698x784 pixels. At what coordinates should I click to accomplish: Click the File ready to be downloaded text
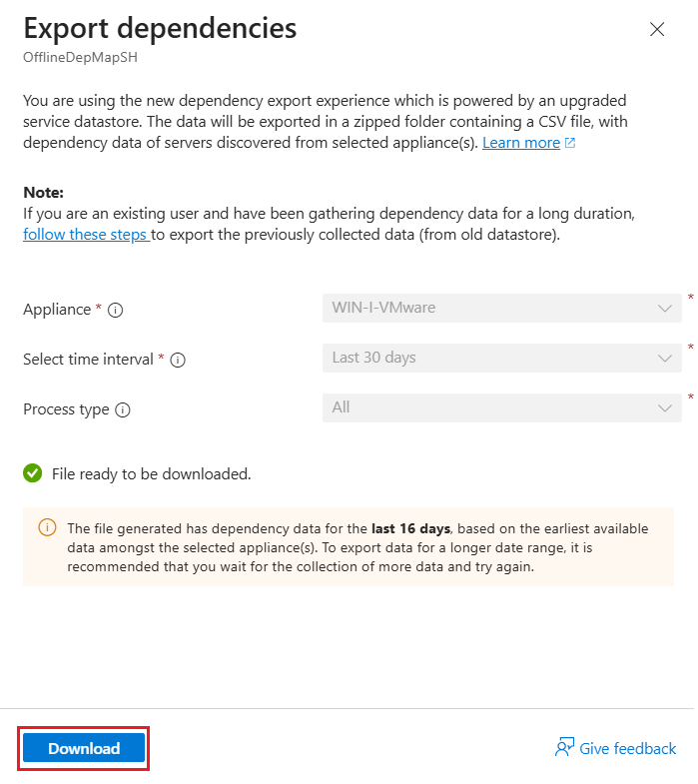[x=152, y=474]
